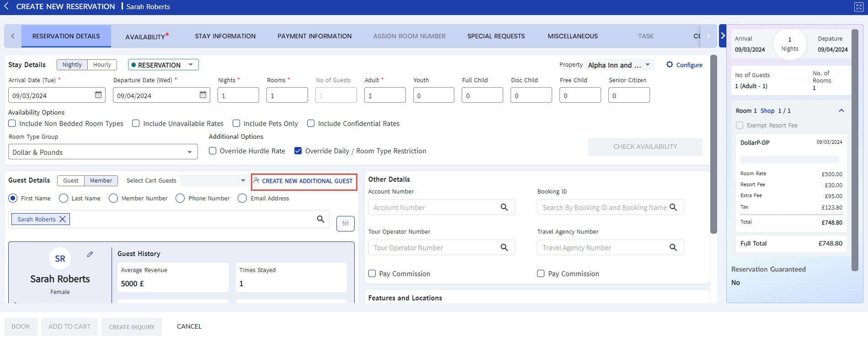The width and height of the screenshot is (868, 341).
Task: Open the Special Requests tab
Action: pos(496,36)
